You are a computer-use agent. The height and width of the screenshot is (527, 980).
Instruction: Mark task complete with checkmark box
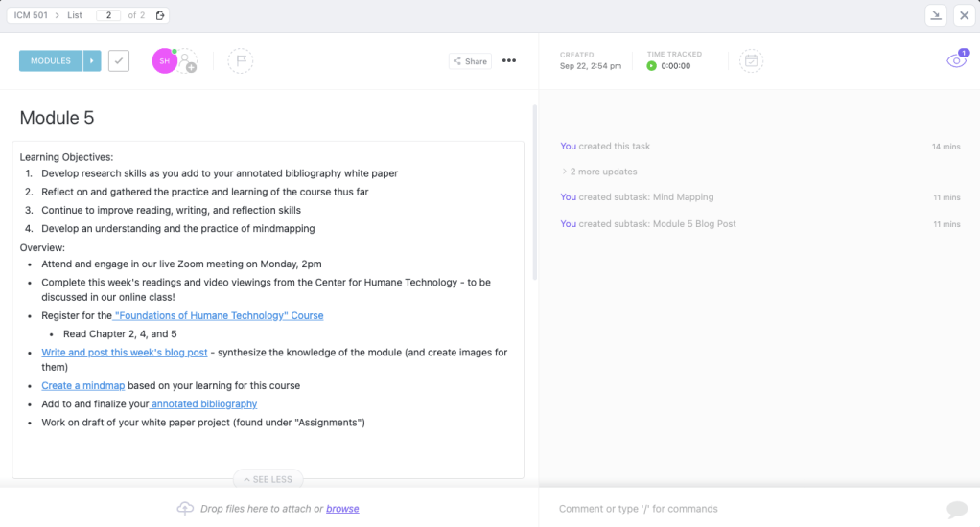119,61
